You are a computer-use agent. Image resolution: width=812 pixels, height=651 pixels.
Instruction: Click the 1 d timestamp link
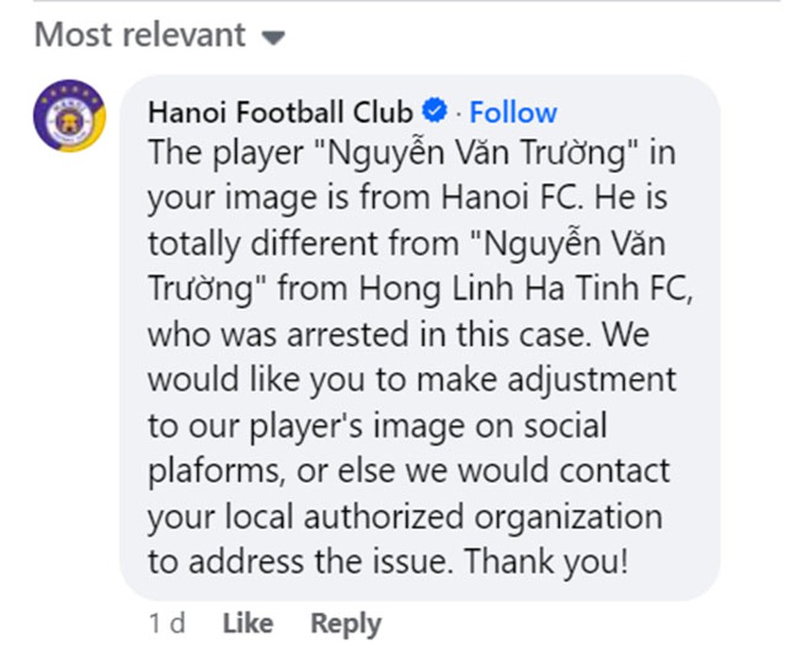tap(165, 622)
